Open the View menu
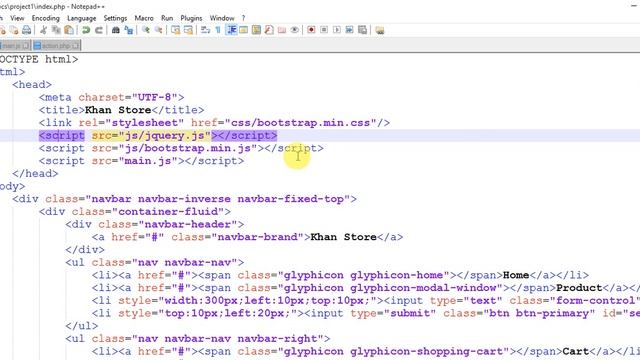 click(17, 18)
